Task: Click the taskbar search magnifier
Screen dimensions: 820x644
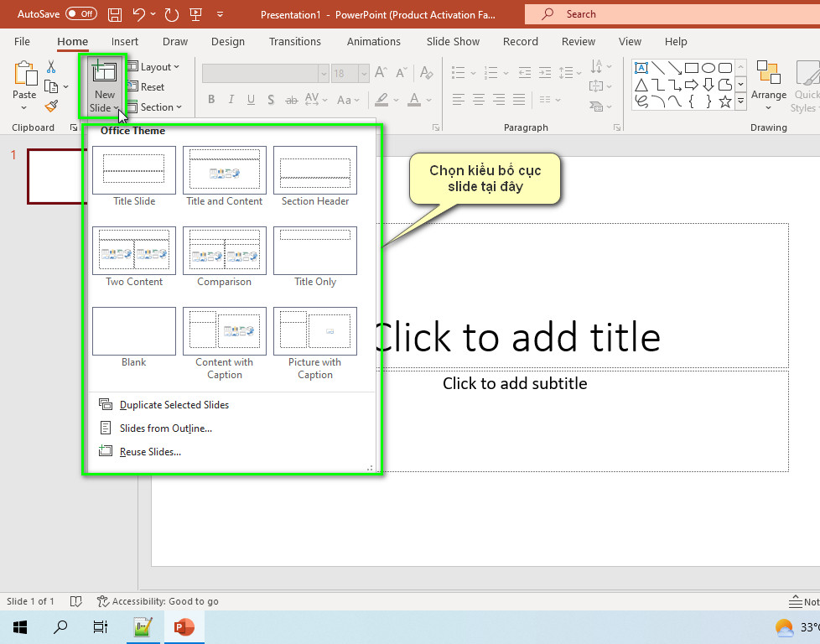Action: pyautogui.click(x=60, y=626)
